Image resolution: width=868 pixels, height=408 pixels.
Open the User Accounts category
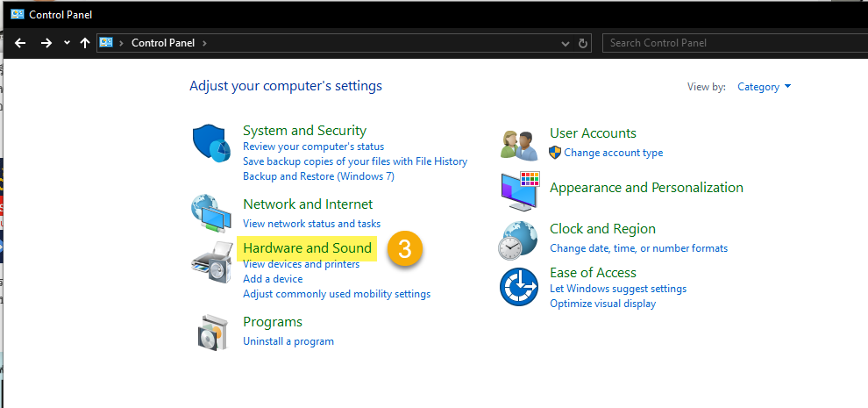(593, 133)
